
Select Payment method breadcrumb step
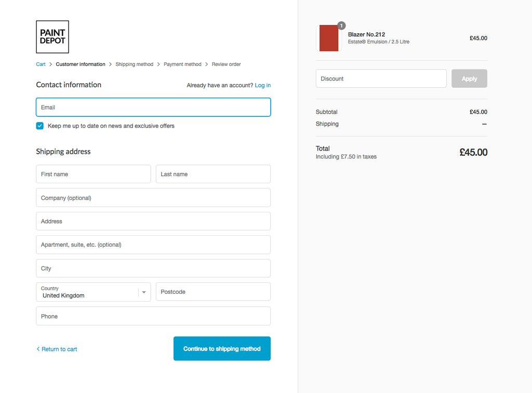(x=182, y=64)
